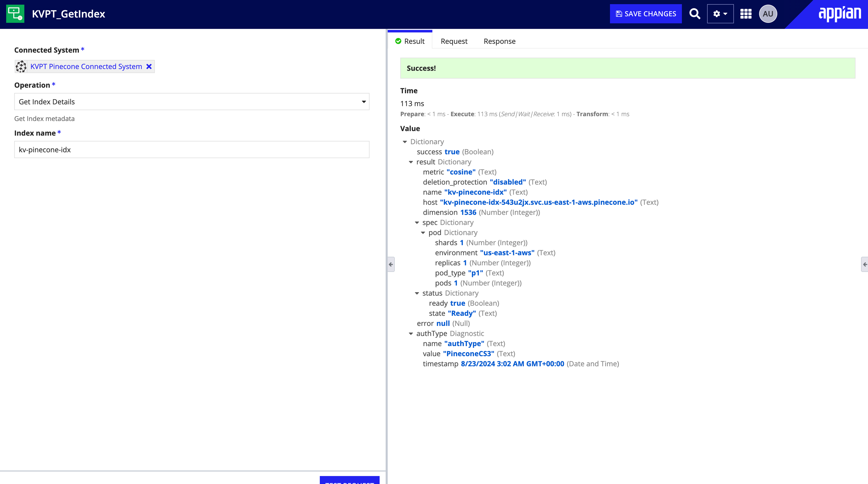Select the host value kv-pinecone-idx-543u2jx text
The width and height of the screenshot is (868, 484).
click(538, 202)
